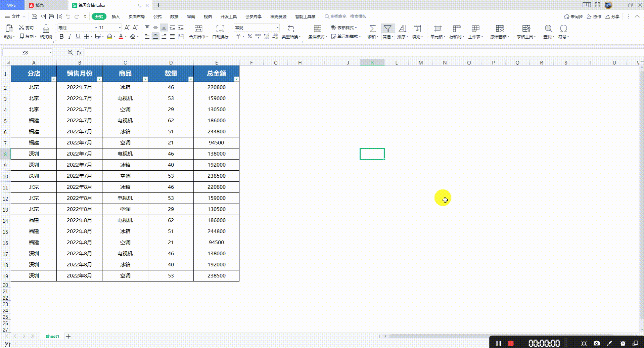Open the 插入 ribbon tab
The image size is (644, 348).
tap(116, 16)
